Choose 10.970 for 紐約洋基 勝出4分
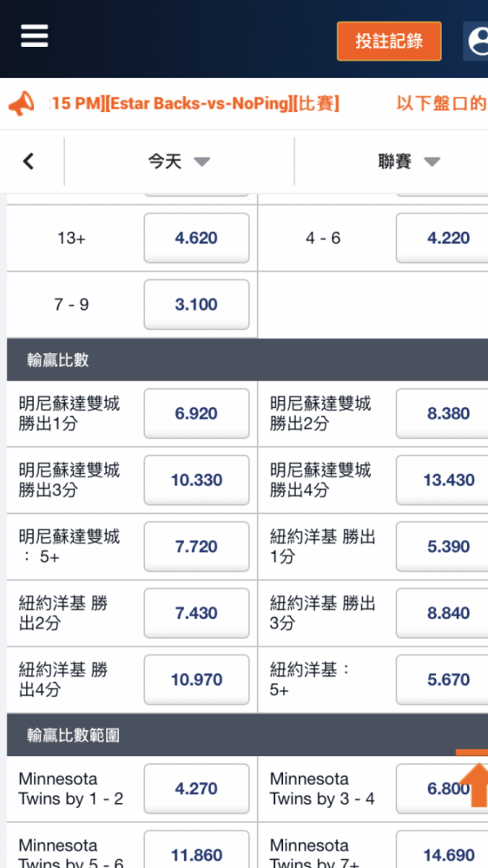Image resolution: width=488 pixels, height=868 pixels. click(x=196, y=680)
